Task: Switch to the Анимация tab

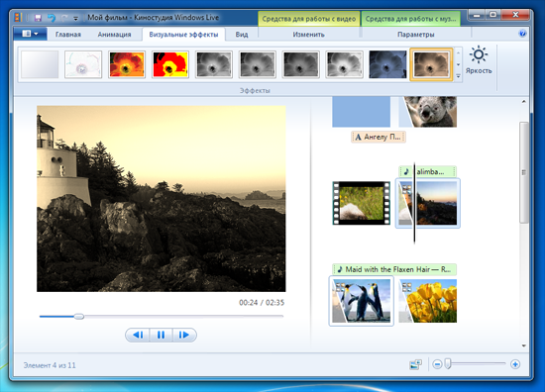Action: (x=114, y=35)
